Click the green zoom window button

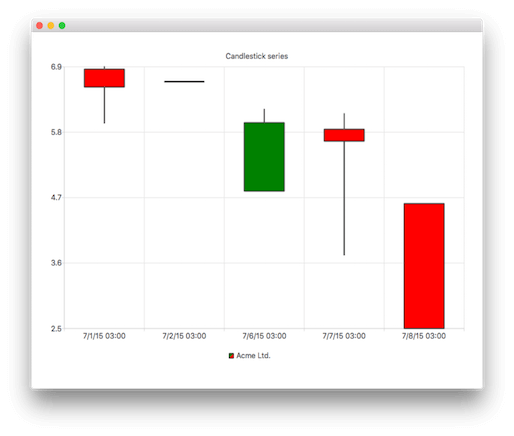click(62, 26)
